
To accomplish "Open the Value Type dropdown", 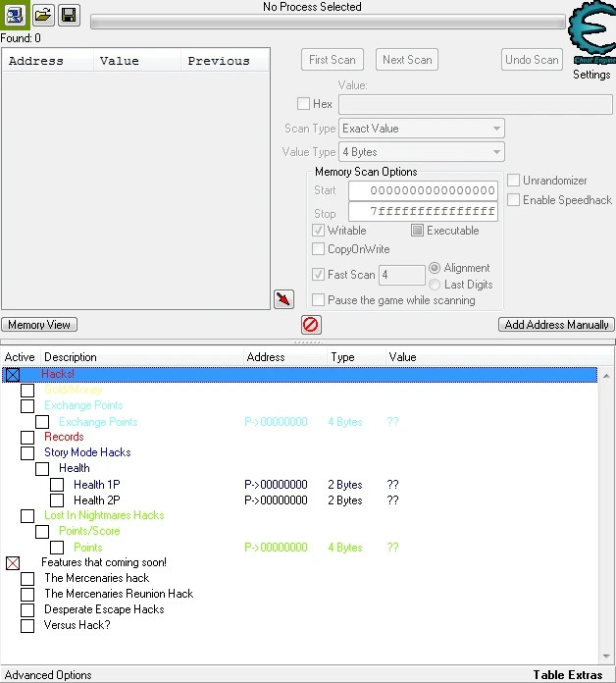I will tap(422, 152).
